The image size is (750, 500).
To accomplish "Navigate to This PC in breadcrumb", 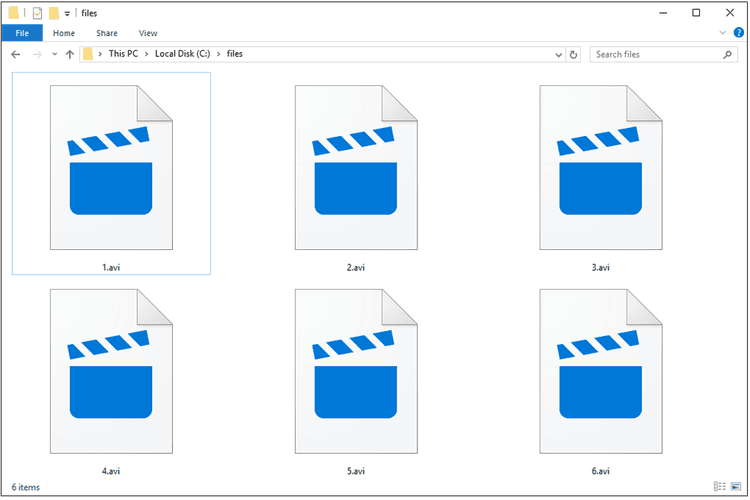I will pyautogui.click(x=125, y=54).
